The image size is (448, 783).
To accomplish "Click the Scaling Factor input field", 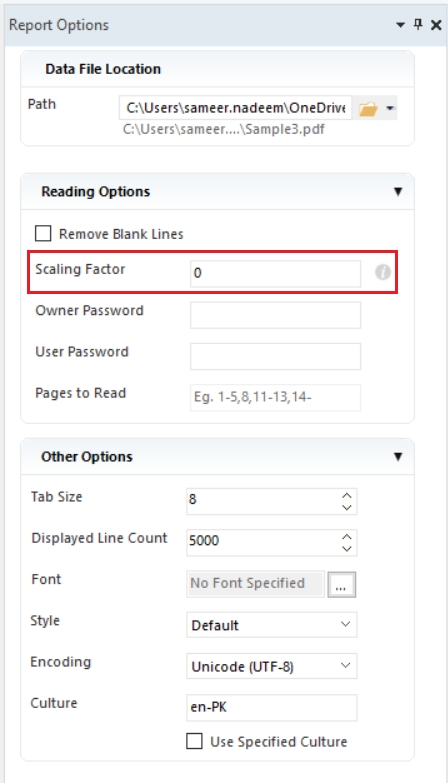I will point(275,273).
